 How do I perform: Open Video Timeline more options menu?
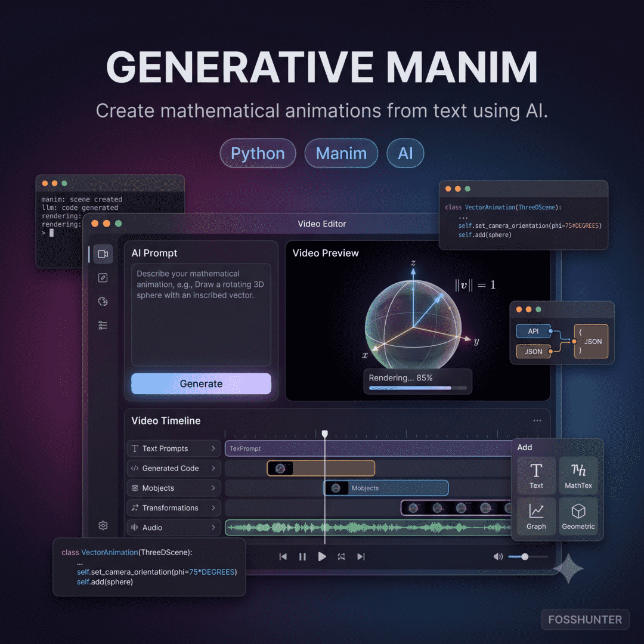tap(537, 420)
